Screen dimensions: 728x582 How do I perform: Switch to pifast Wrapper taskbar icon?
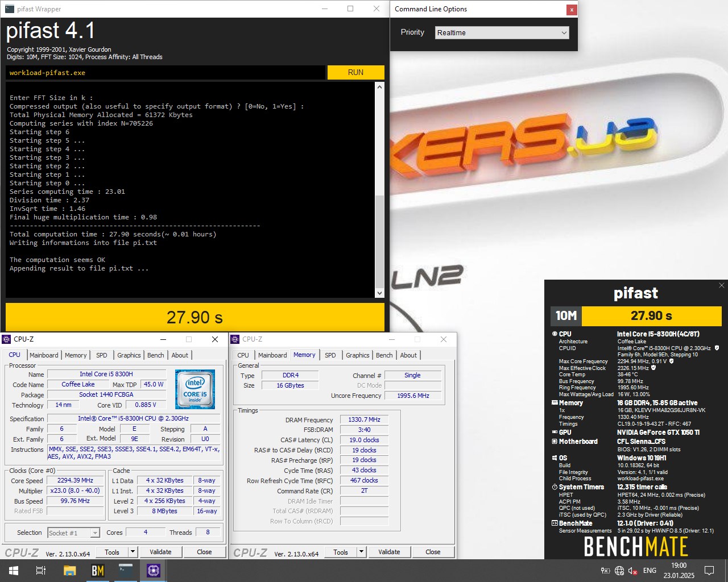(x=126, y=571)
